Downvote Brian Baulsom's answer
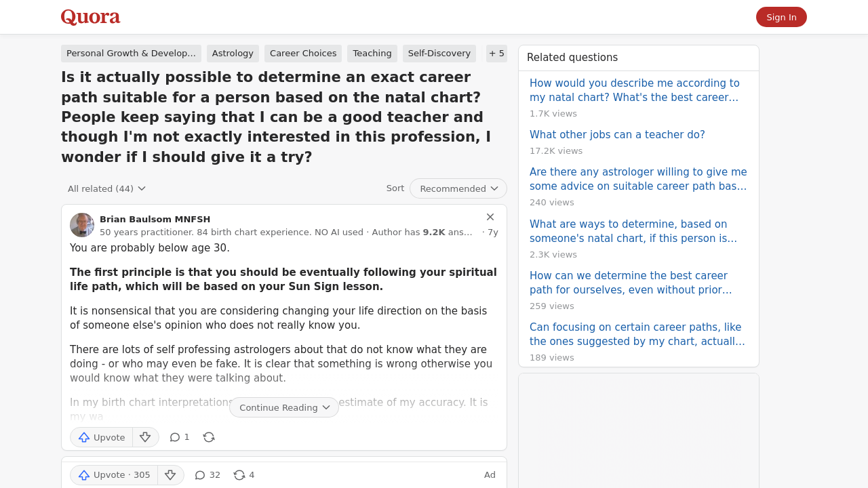The image size is (868, 488). click(x=145, y=437)
